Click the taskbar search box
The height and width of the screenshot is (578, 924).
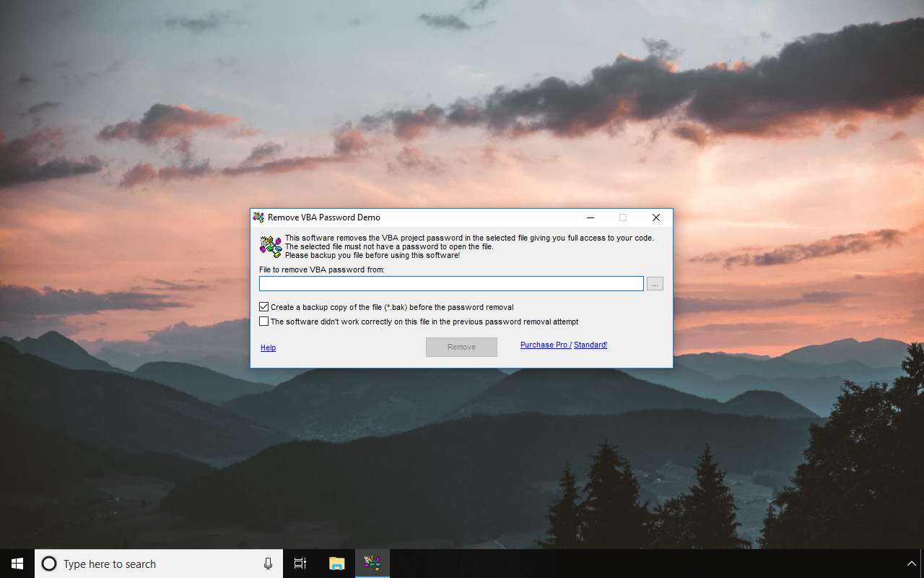(159, 564)
